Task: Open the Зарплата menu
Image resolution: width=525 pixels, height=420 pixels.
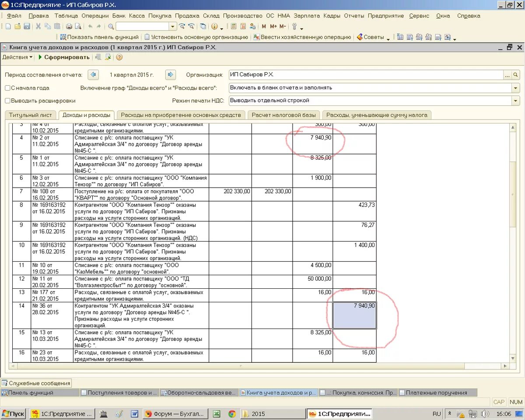Action: 307,16
